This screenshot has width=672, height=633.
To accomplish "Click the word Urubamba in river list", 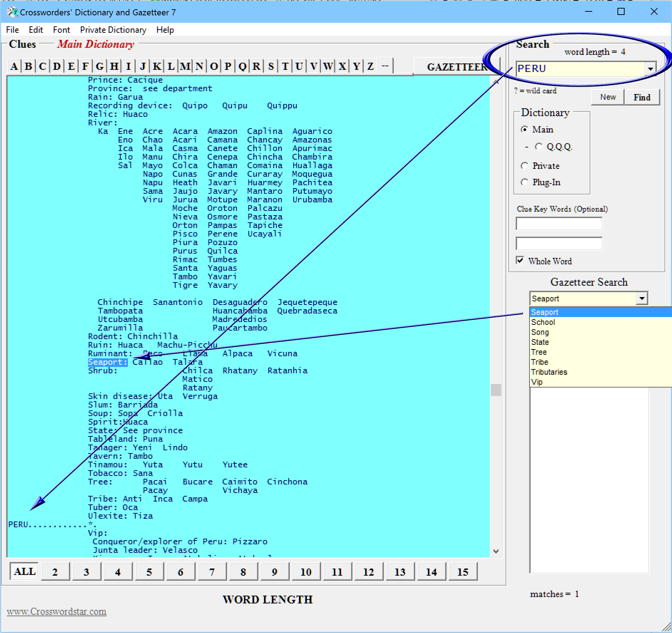I will 312,199.
